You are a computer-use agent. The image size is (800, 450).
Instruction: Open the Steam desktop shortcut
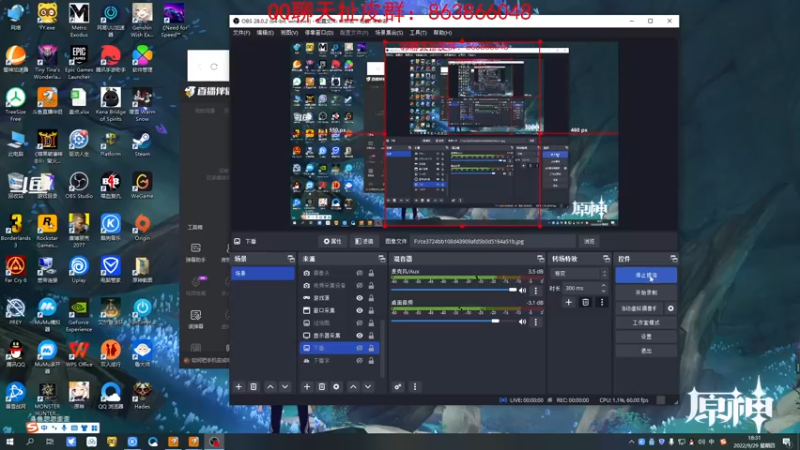142,144
